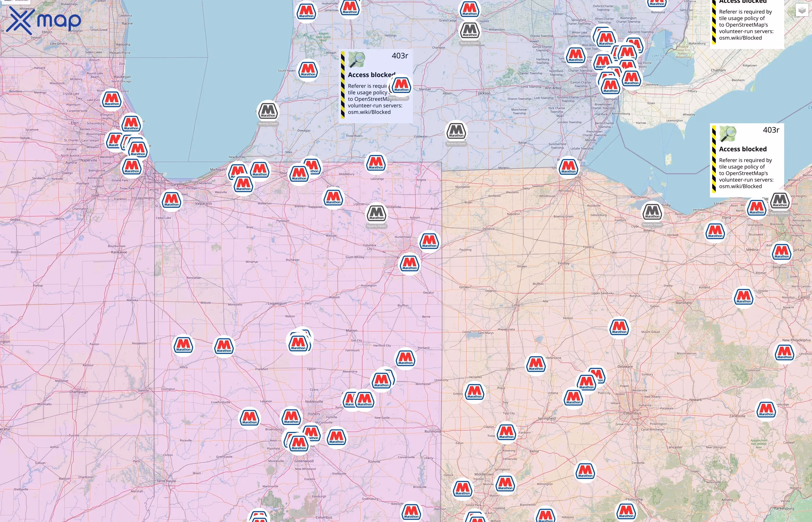Select Marathon marker near Toledo

568,167
